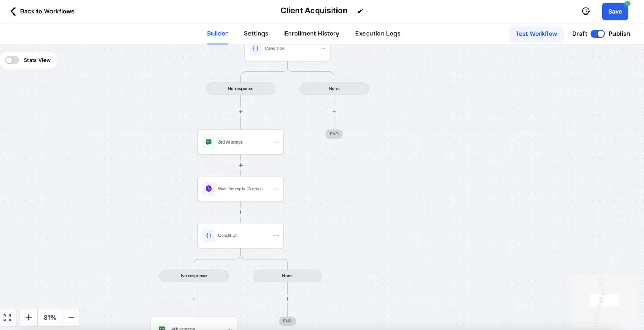Open Enrollment History tab
Image resolution: width=644 pixels, height=330 pixels.
[x=312, y=33]
